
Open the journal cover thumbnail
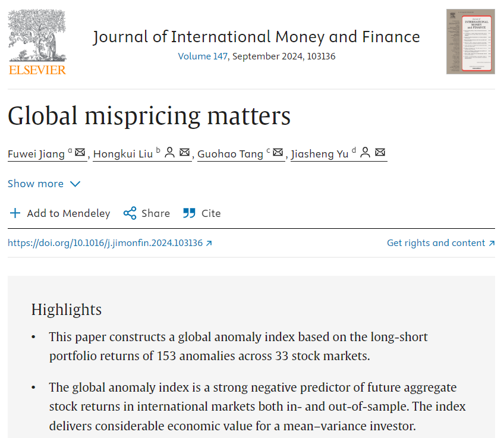(x=470, y=42)
